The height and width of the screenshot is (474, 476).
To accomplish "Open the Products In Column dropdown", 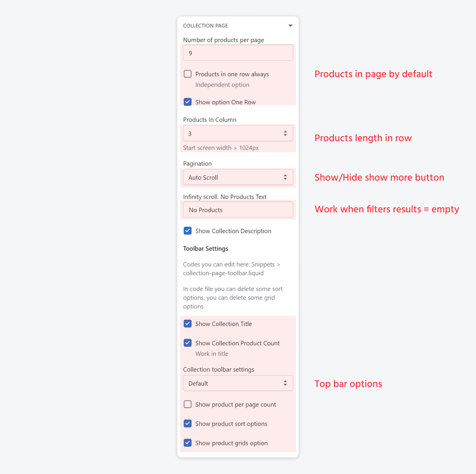I will click(x=238, y=133).
